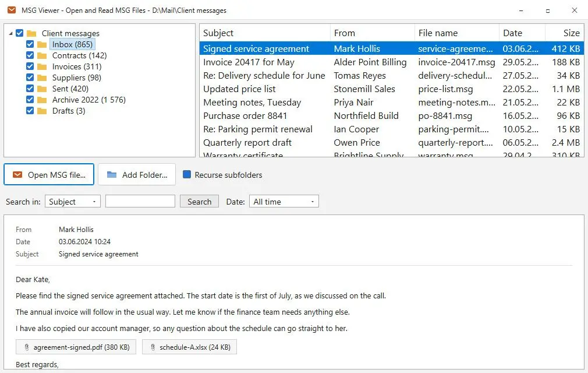Sort messages by From column header
The image size is (588, 373).
(373, 33)
